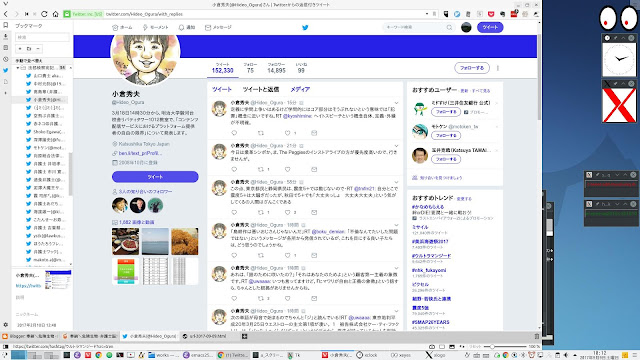Open options chevron on the @kyoshimine tweet

tap(396, 103)
